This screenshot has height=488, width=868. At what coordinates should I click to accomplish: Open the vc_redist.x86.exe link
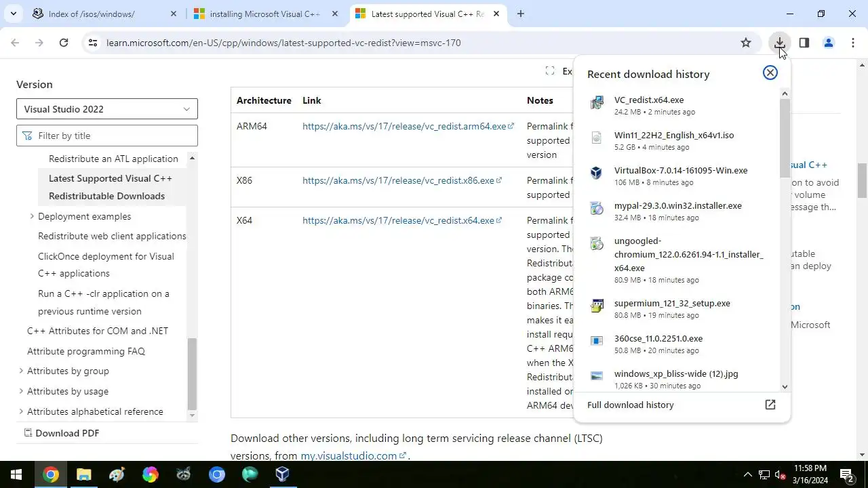tap(402, 180)
